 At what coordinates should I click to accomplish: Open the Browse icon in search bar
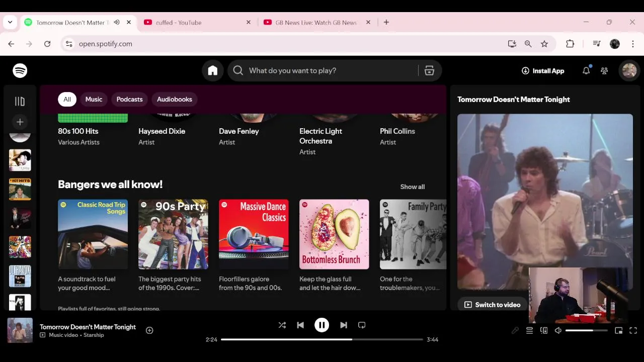coord(429,71)
